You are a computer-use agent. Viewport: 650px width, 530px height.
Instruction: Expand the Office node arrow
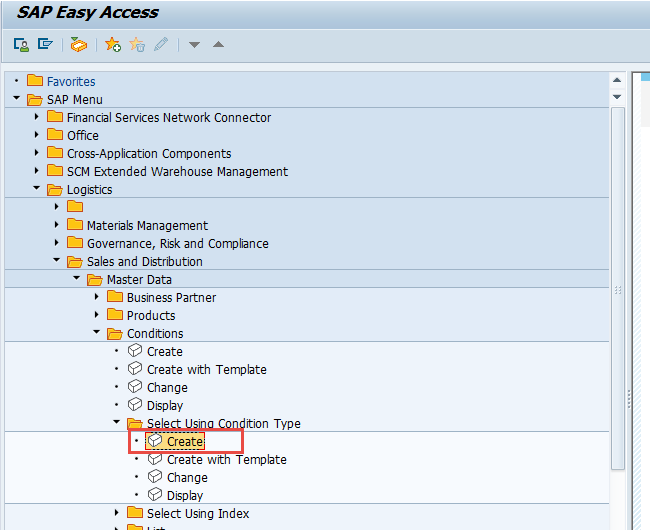coord(36,135)
